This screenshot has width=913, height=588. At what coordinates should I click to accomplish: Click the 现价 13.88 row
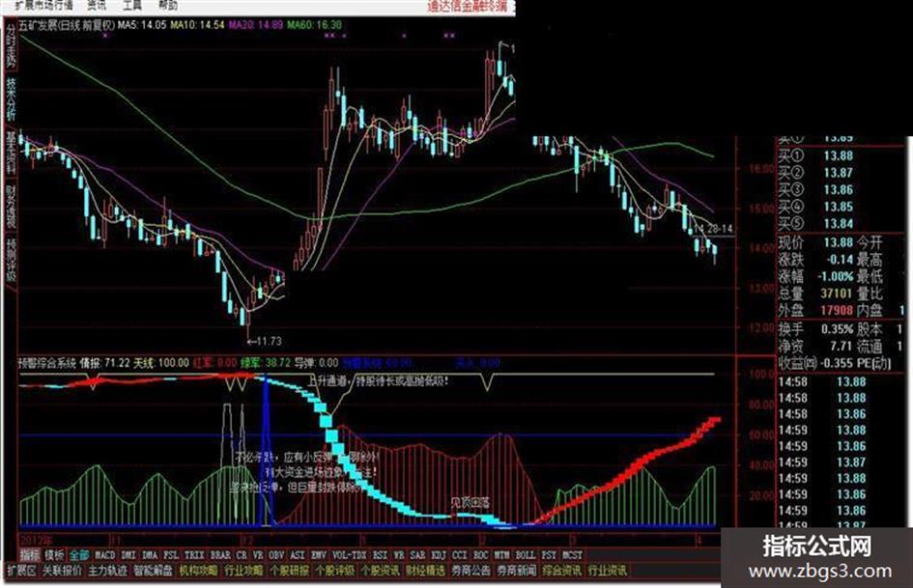point(815,241)
